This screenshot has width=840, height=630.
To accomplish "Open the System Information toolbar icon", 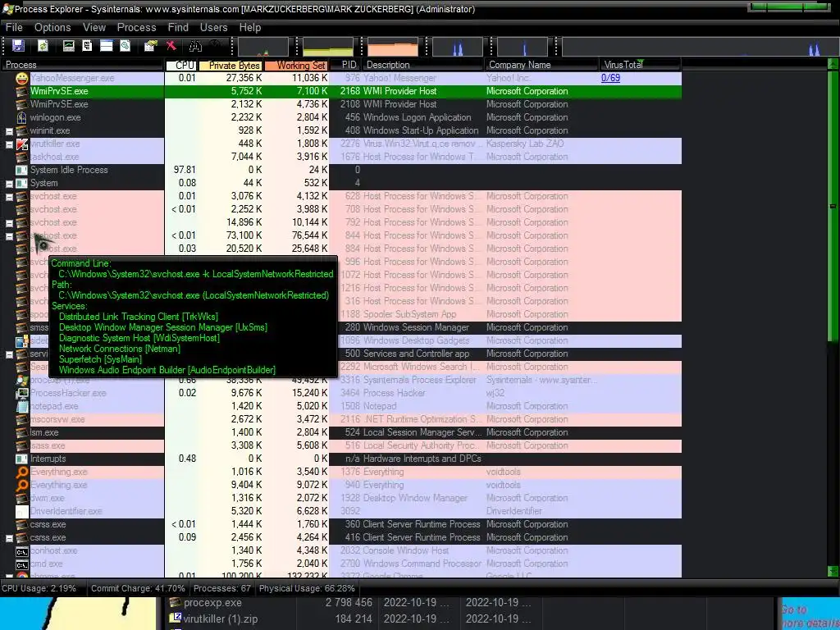I will click(69, 46).
